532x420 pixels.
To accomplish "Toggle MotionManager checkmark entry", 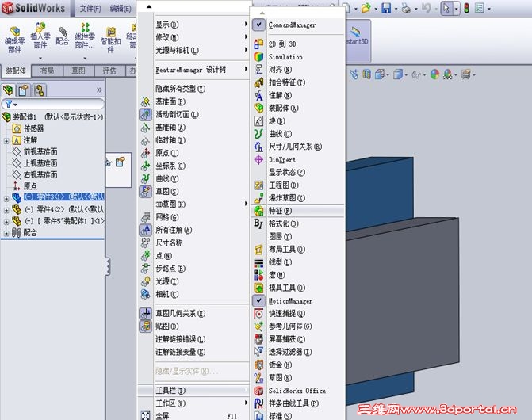I will click(258, 300).
